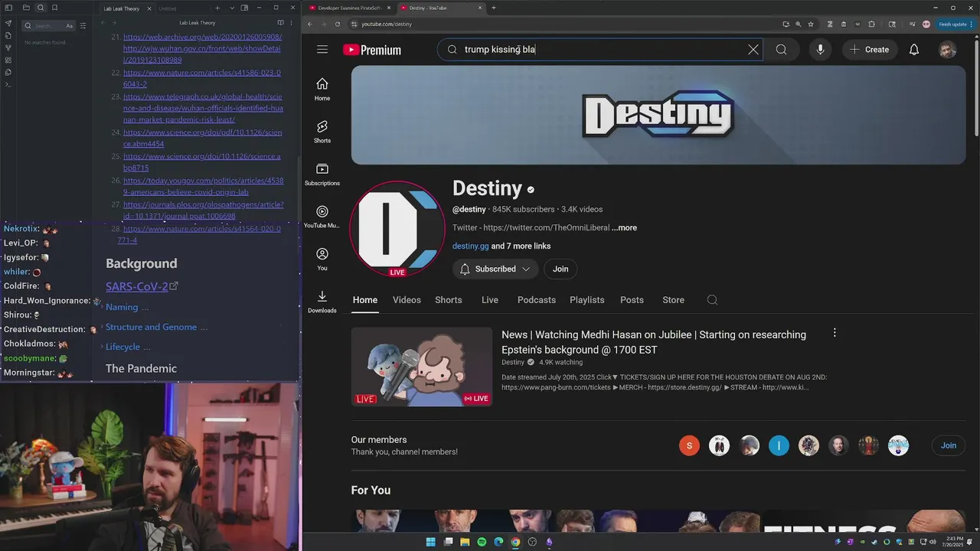This screenshot has height=551, width=980.
Task: Open the three-dot menu for the live video
Action: [835, 333]
